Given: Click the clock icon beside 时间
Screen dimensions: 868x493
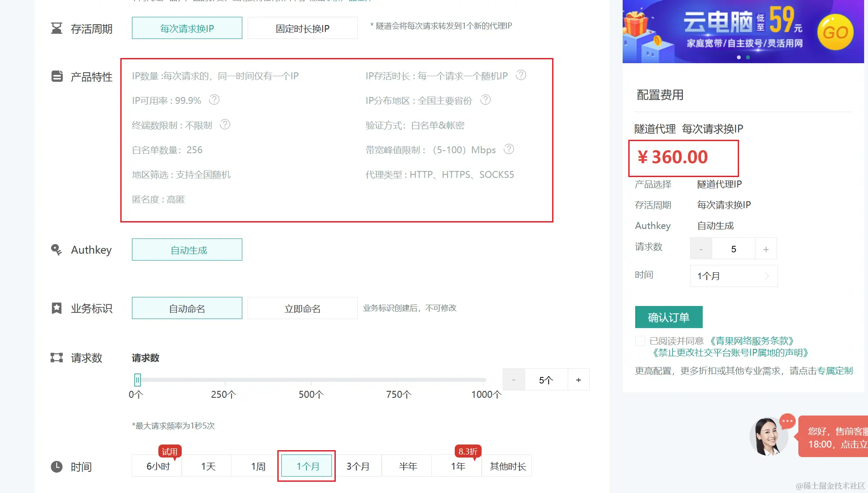Looking at the screenshot, I should point(57,467).
